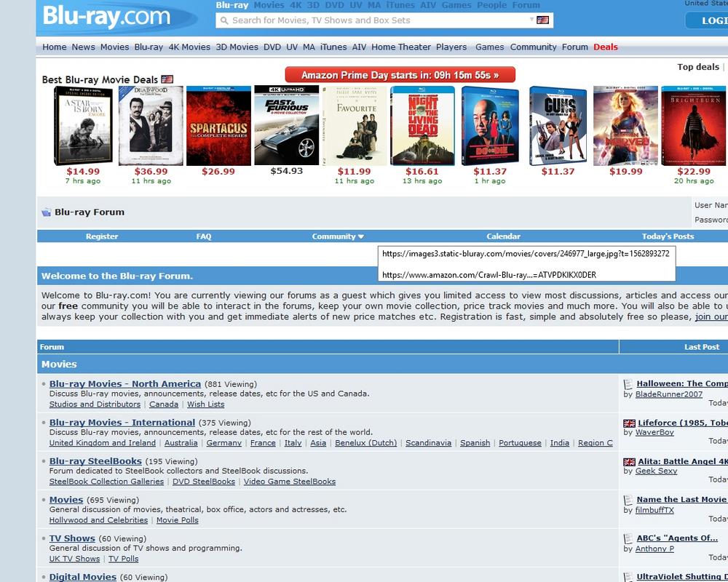Click the Blu-ray.com logo
This screenshot has width=728, height=582.
[x=107, y=17]
